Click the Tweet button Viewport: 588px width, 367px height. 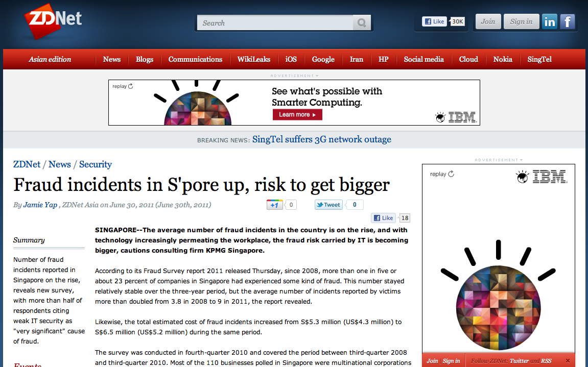coord(328,205)
